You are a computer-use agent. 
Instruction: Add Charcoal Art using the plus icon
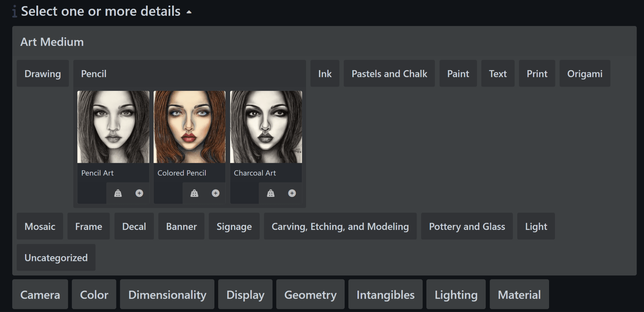(292, 193)
